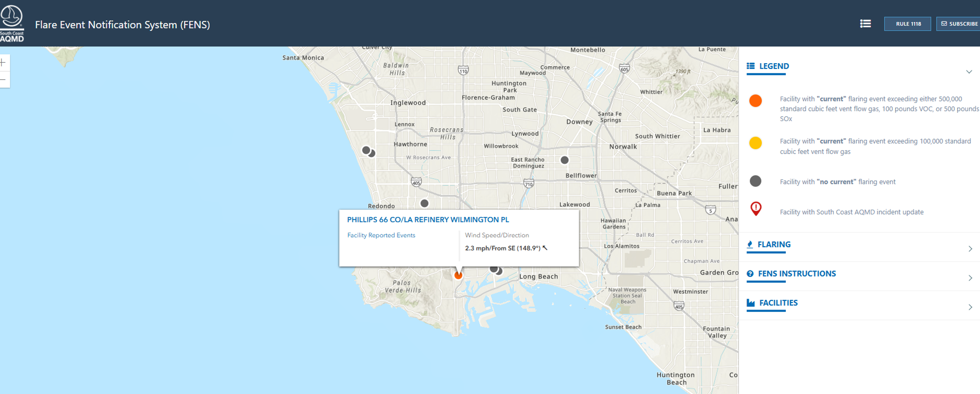Click the Huntington Beach map label
Viewport: 980px width, 394px height.
pos(676,378)
